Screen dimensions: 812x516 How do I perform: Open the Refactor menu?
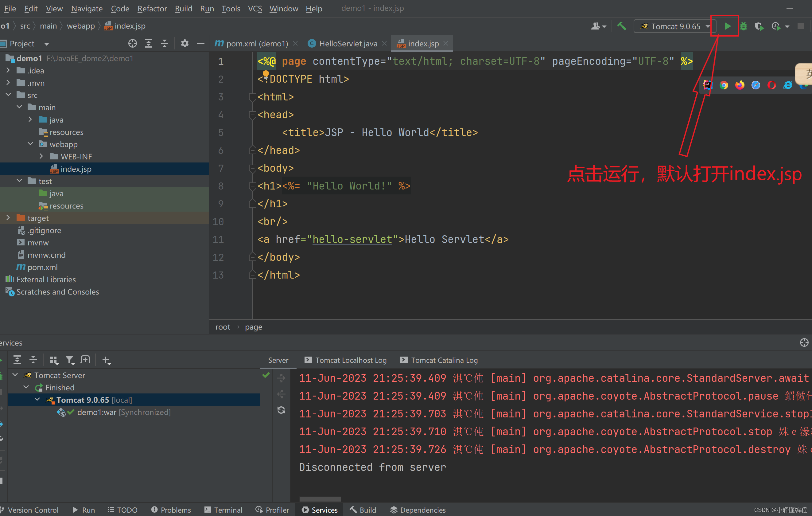point(152,8)
